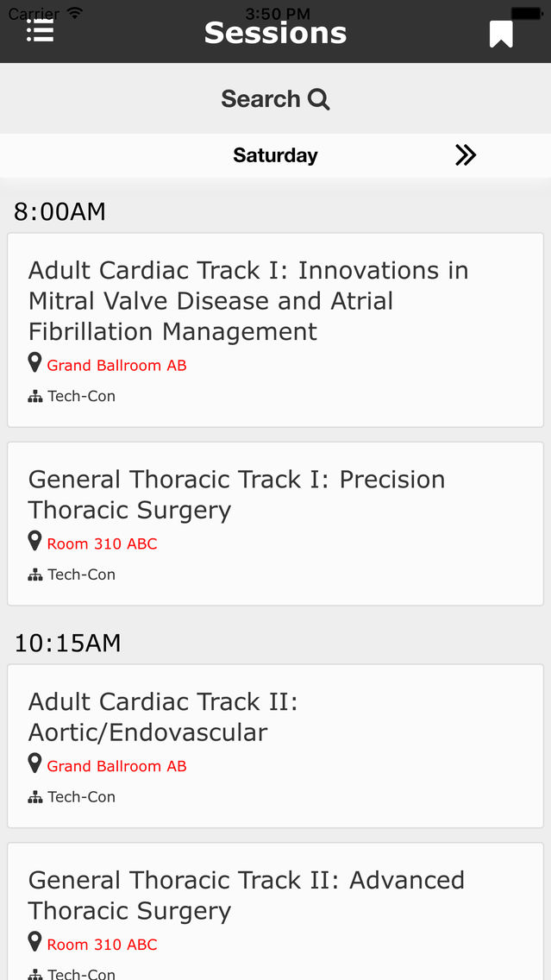Open Adult Cardiac Track I session title

(x=248, y=300)
